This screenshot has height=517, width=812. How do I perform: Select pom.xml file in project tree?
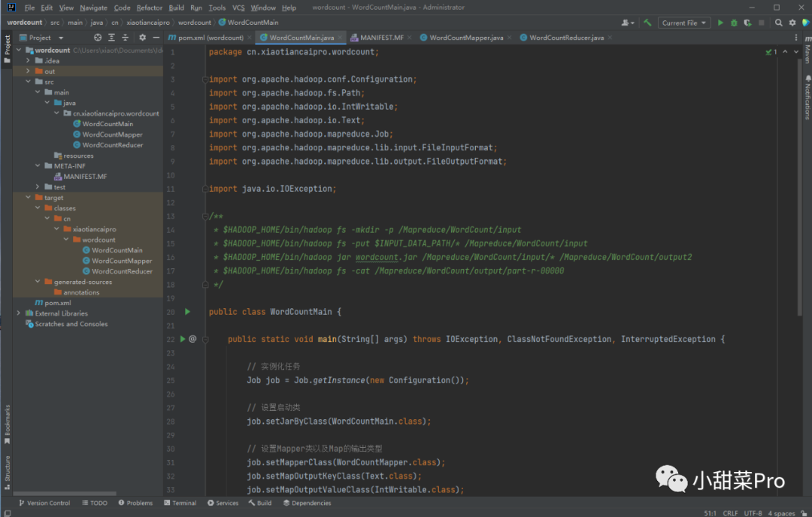point(57,303)
